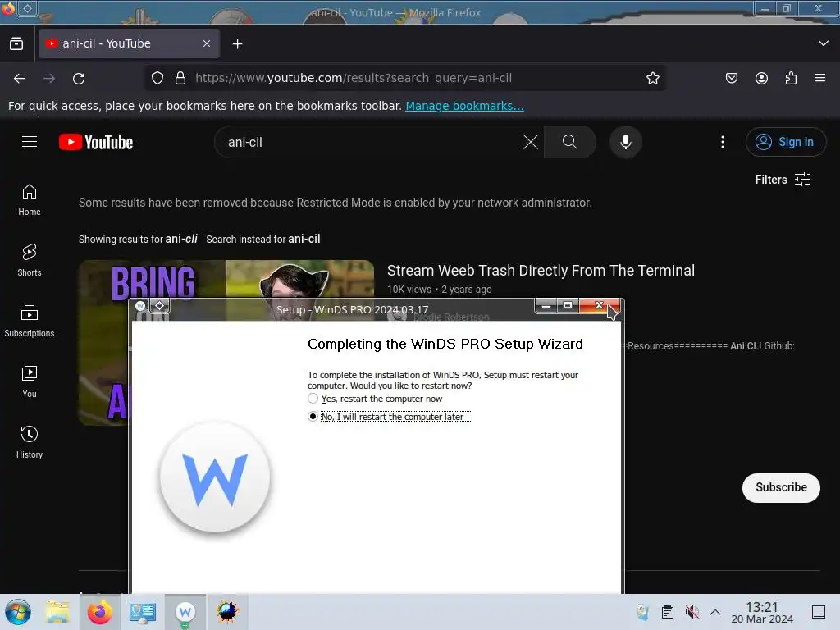The width and height of the screenshot is (840, 630).
Task: Maximize the WinDS PRO setup window
Action: click(568, 305)
